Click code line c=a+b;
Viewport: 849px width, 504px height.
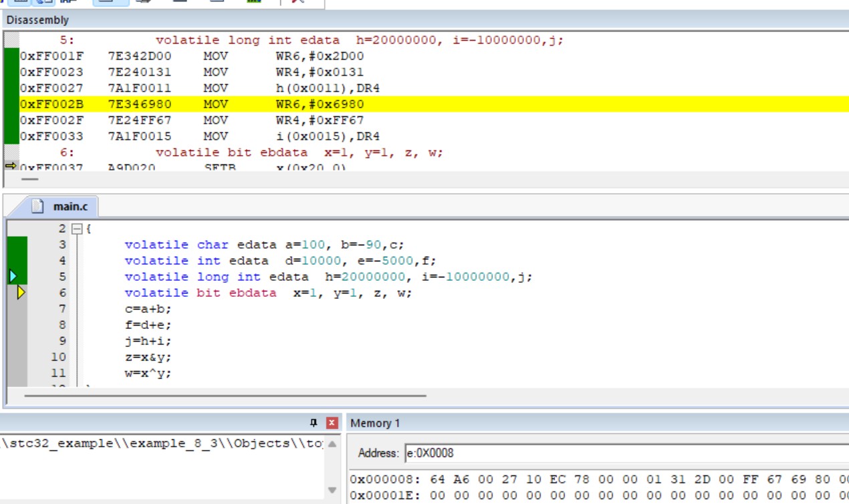(x=148, y=309)
